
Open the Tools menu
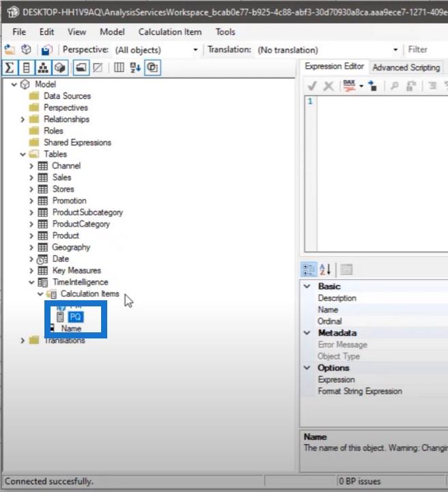point(225,32)
